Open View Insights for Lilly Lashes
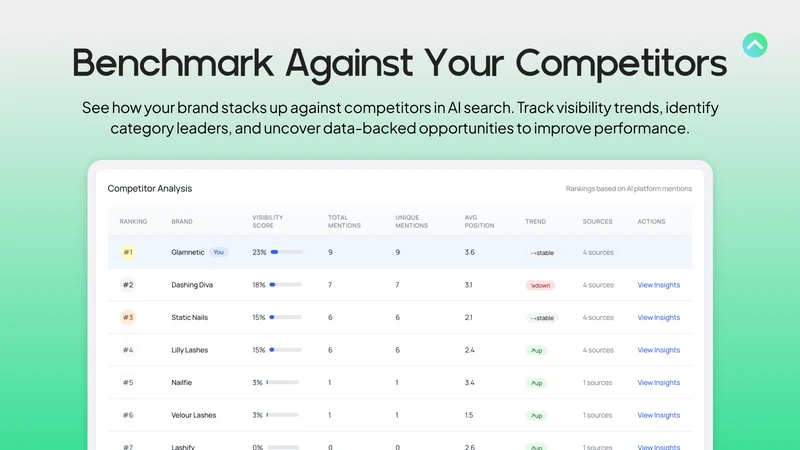 tap(658, 350)
